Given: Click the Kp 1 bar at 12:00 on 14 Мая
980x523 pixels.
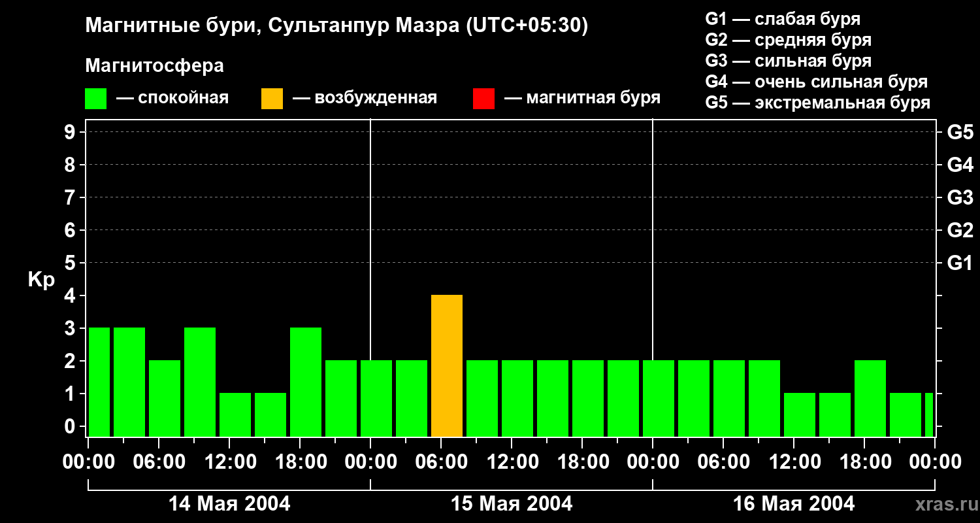Looking at the screenshot, I should pyautogui.click(x=235, y=415).
